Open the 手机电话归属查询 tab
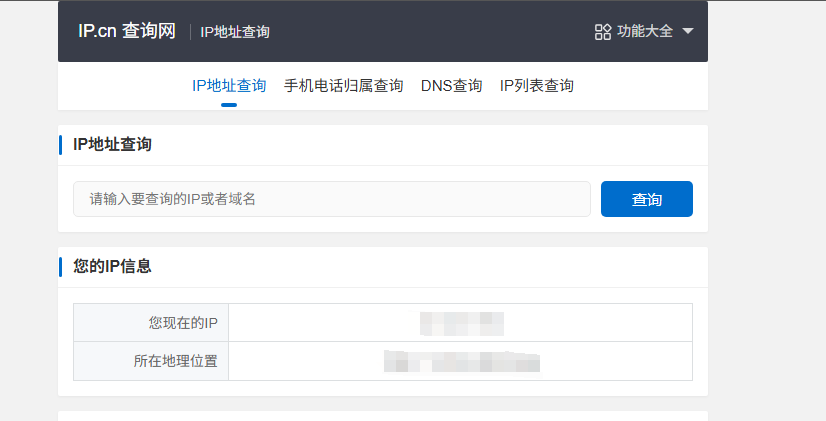826x421 pixels. point(343,85)
